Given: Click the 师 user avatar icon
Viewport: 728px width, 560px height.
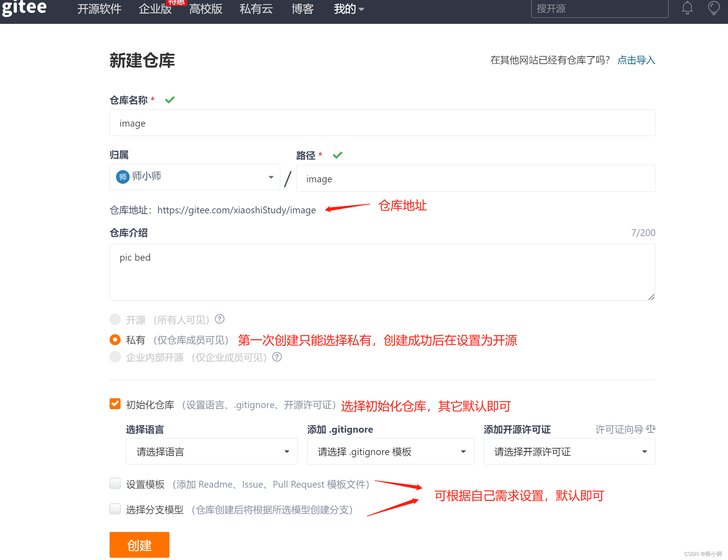Looking at the screenshot, I should [122, 177].
